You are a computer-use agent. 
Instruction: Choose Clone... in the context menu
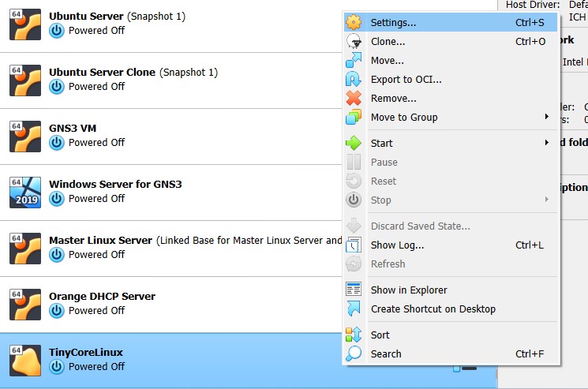[x=451, y=41]
